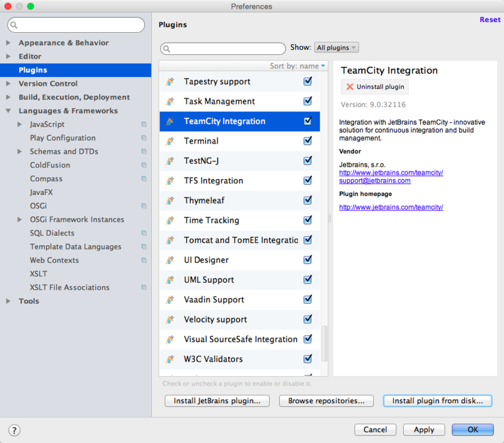The height and width of the screenshot is (443, 504).
Task: Disable the Time Tracking plugin checkbox
Action: tap(307, 220)
